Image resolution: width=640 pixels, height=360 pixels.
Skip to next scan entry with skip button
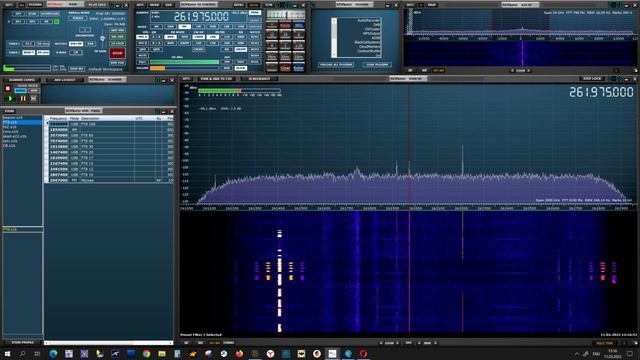(x=34, y=98)
